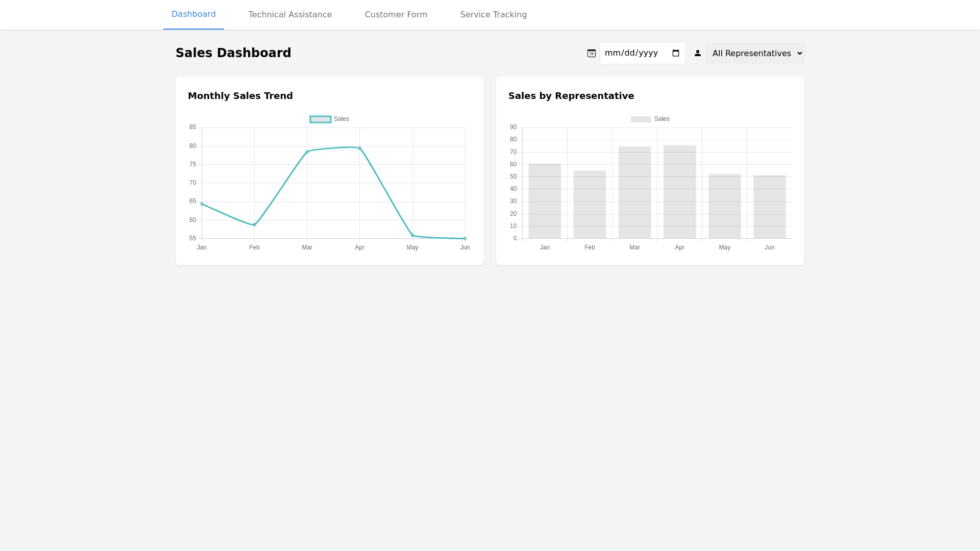Click the Jan bar in representative chart
The width and height of the screenshot is (980, 551).
click(545, 202)
